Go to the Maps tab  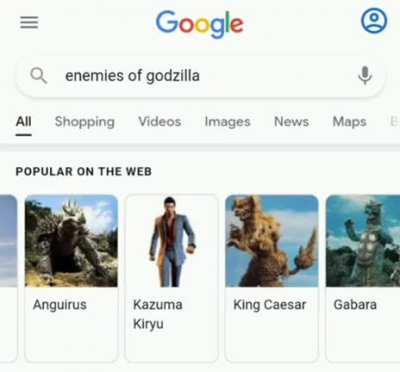(349, 122)
